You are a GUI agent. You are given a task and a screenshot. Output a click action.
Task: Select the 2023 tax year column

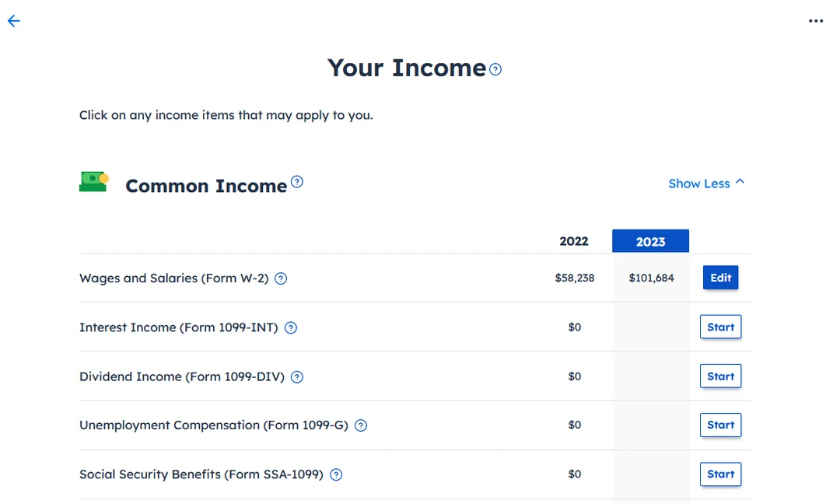[650, 241]
